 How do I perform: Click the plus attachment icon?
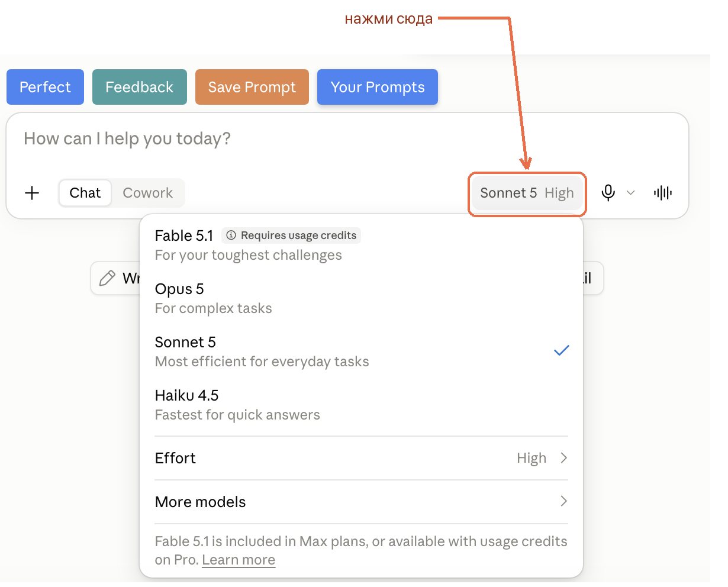tap(32, 193)
